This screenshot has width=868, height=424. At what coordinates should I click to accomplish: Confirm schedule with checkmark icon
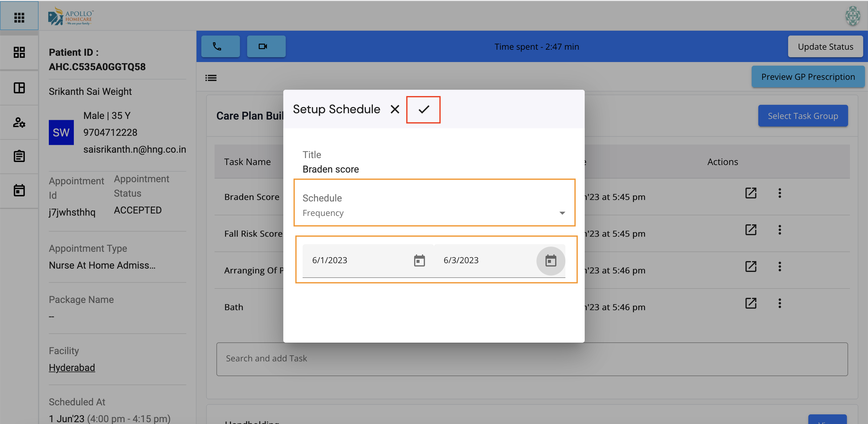coord(423,109)
